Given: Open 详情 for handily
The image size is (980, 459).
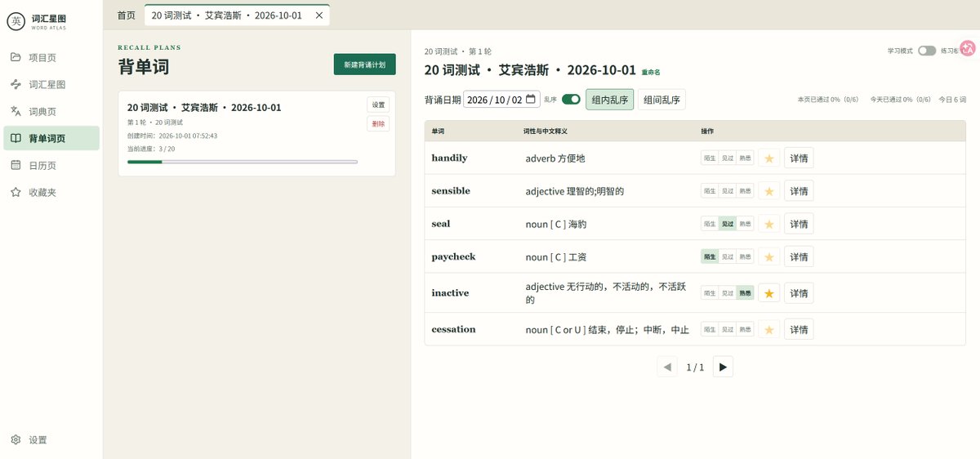Looking at the screenshot, I should pyautogui.click(x=799, y=158).
